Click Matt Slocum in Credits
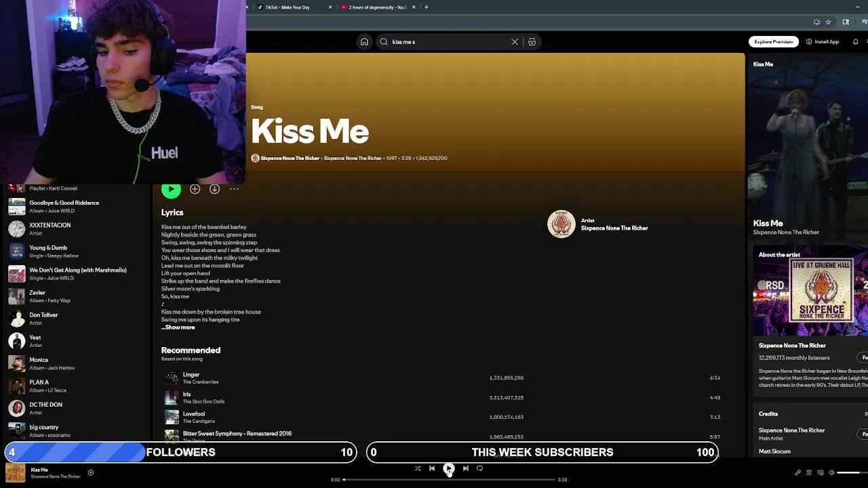868x488 pixels. coord(774,451)
